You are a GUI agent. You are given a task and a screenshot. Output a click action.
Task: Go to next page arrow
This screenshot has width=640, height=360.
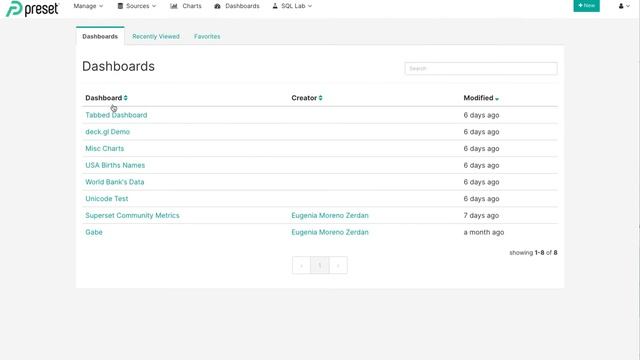[x=338, y=265]
